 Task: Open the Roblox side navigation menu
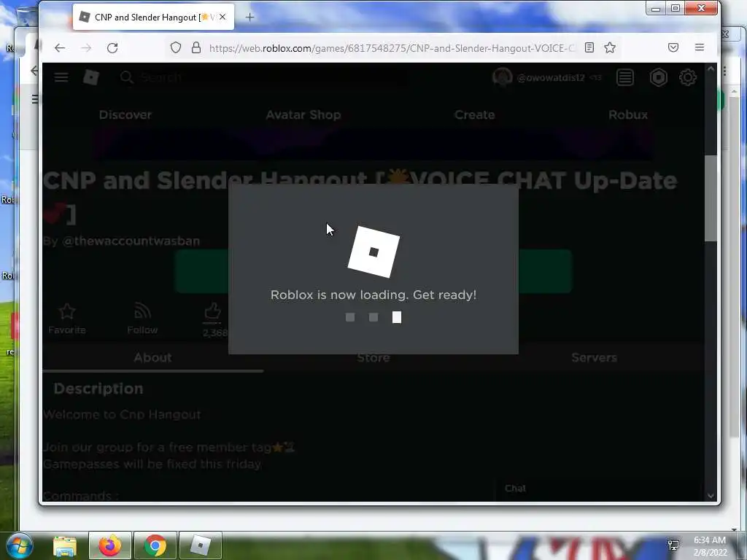click(61, 77)
